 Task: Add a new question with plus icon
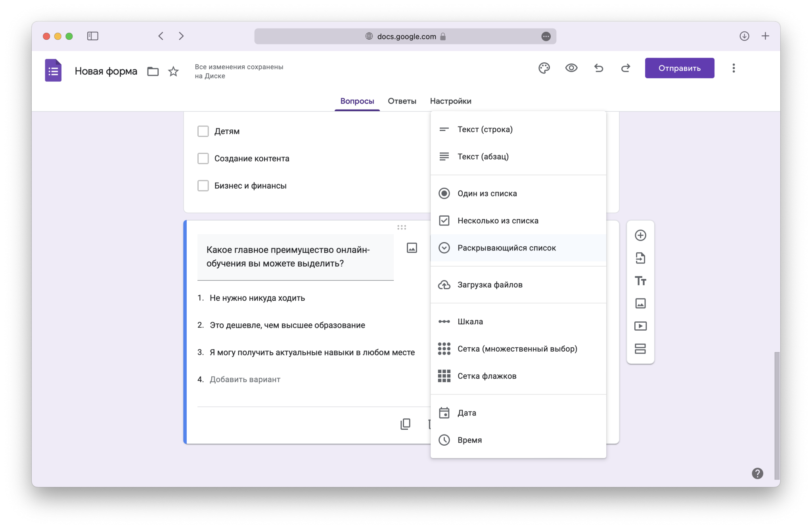coord(640,235)
